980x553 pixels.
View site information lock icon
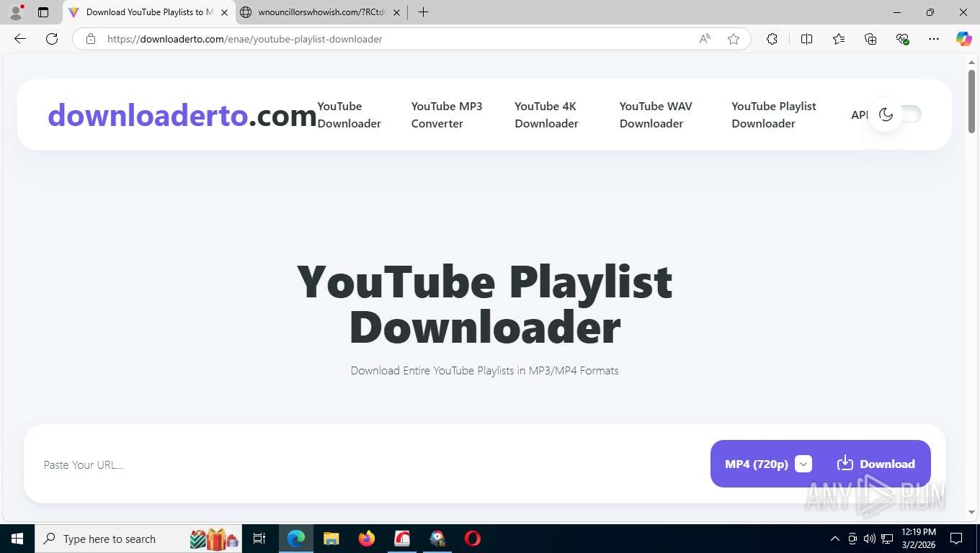[91, 39]
